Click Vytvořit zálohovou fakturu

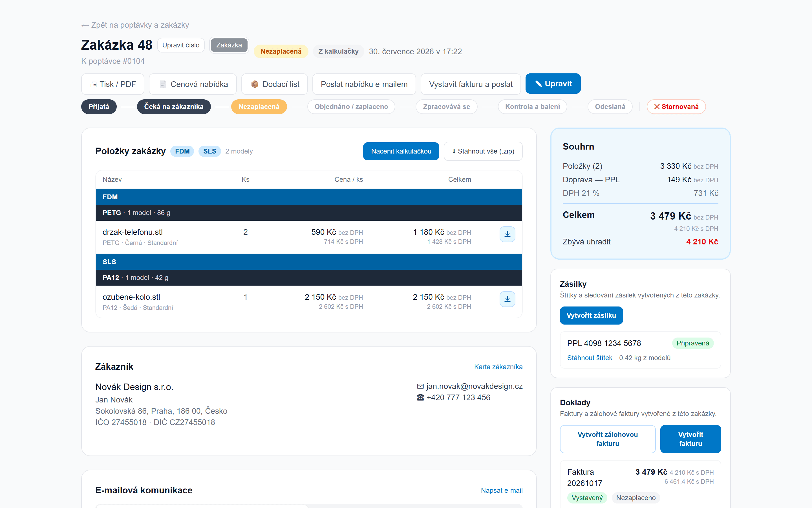pyautogui.click(x=608, y=439)
